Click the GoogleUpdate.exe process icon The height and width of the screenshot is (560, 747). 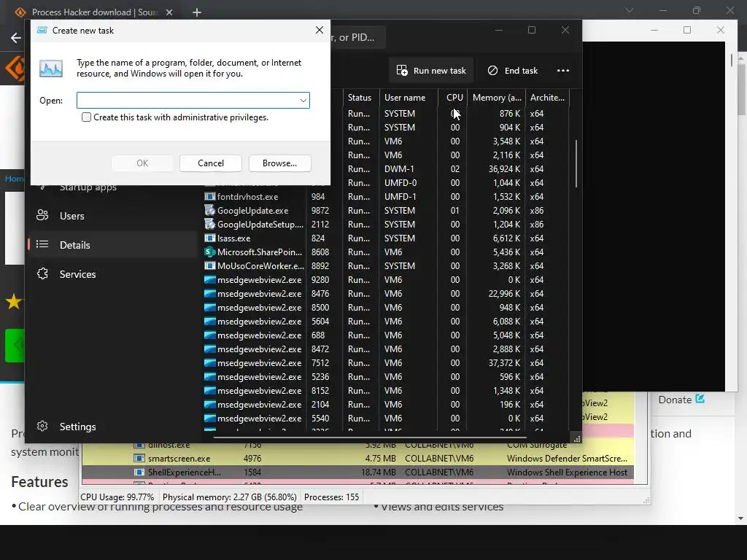point(209,211)
